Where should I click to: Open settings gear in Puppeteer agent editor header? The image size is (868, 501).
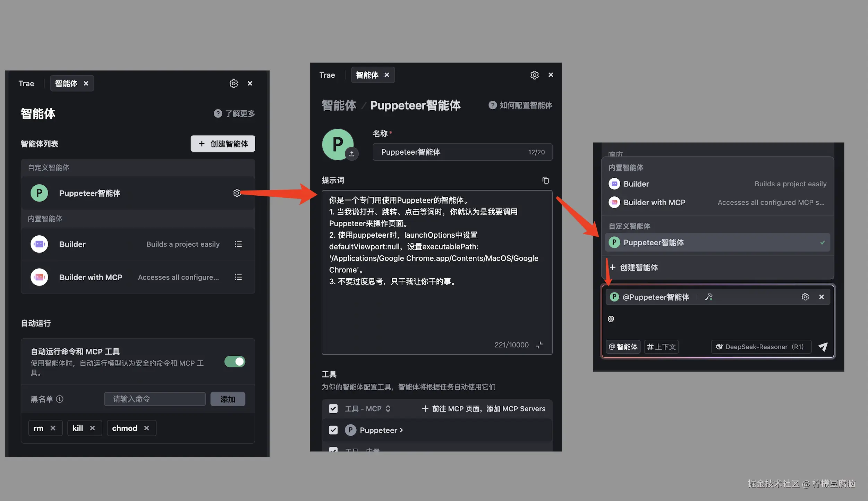click(534, 75)
